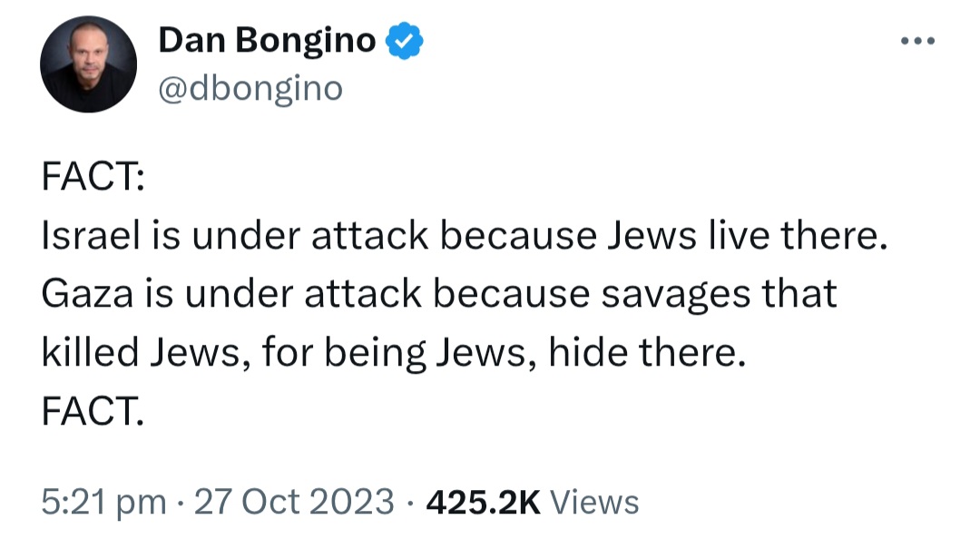Click the 27 Oct 2023 date
The height and width of the screenshot is (559, 980).
tap(294, 502)
